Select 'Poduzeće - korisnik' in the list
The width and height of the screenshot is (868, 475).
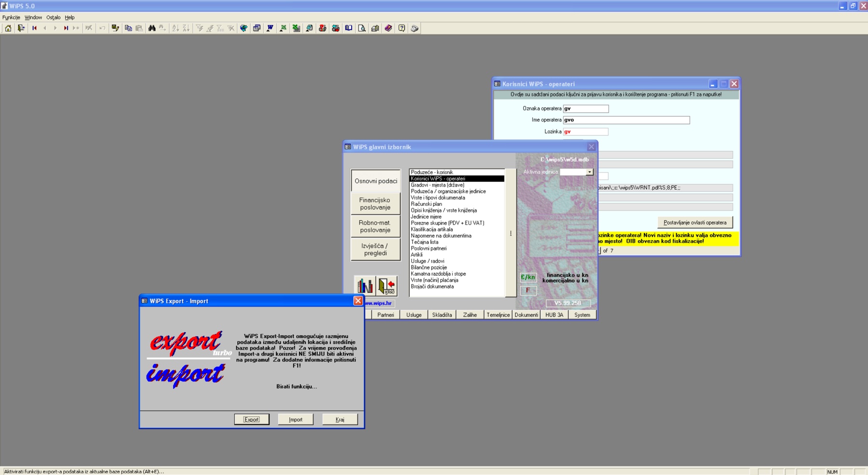457,172
